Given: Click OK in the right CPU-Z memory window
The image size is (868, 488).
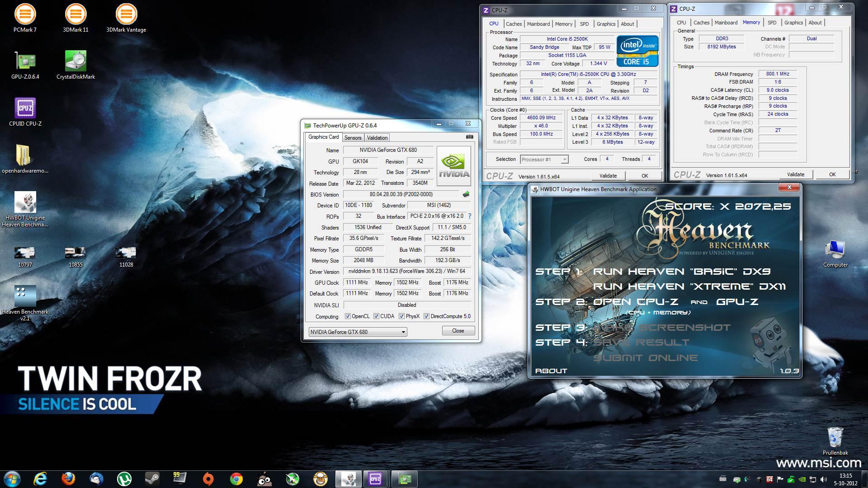Looking at the screenshot, I should [x=832, y=174].
